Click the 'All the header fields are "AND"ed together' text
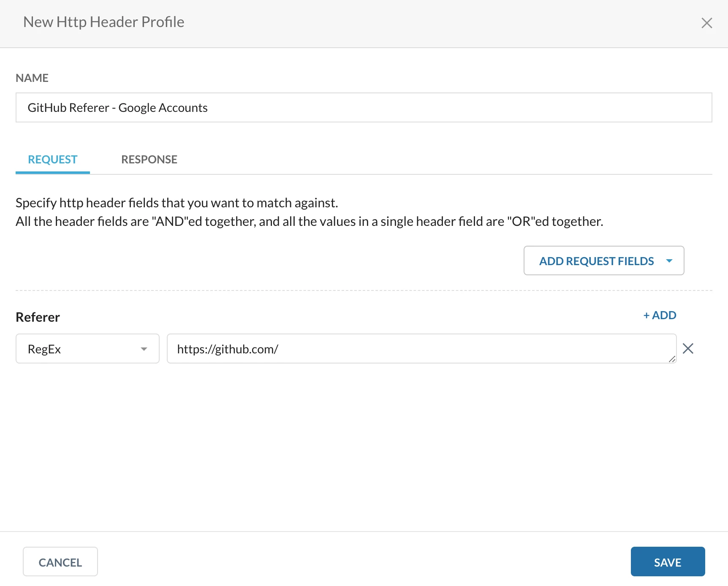The width and height of the screenshot is (728, 586). (309, 221)
